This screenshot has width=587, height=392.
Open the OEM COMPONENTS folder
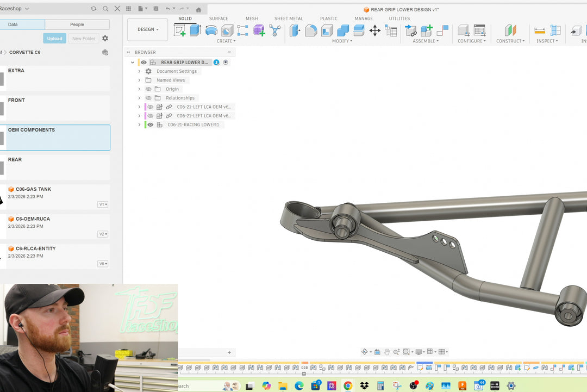point(55,138)
